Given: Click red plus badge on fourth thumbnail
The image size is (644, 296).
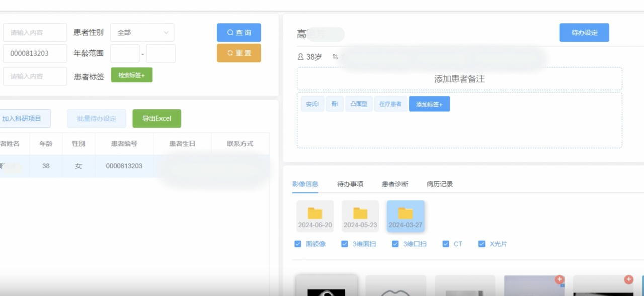Looking at the screenshot, I should (x=559, y=280).
